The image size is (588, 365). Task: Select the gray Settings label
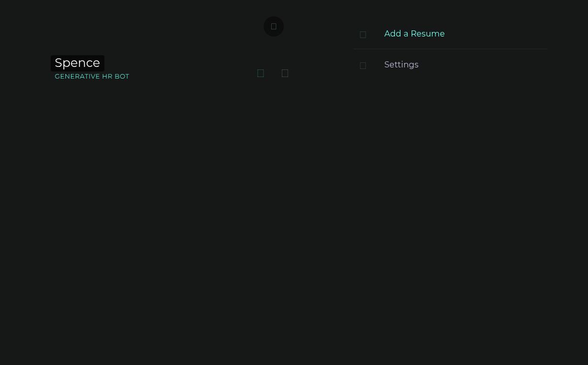401,65
